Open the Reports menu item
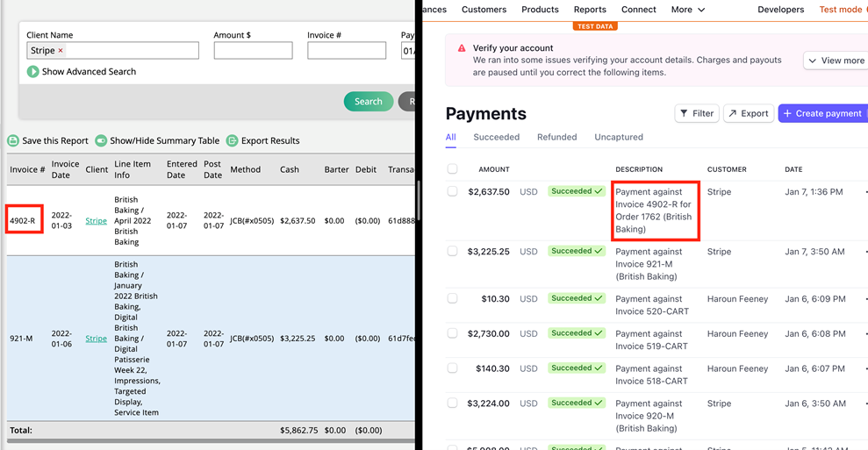Viewport: 868px width, 450px height. point(590,10)
